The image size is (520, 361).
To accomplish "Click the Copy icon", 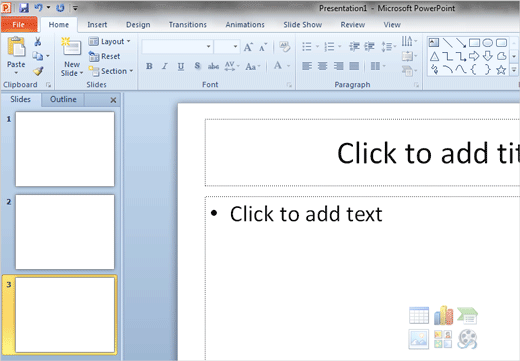I will pyautogui.click(x=38, y=56).
